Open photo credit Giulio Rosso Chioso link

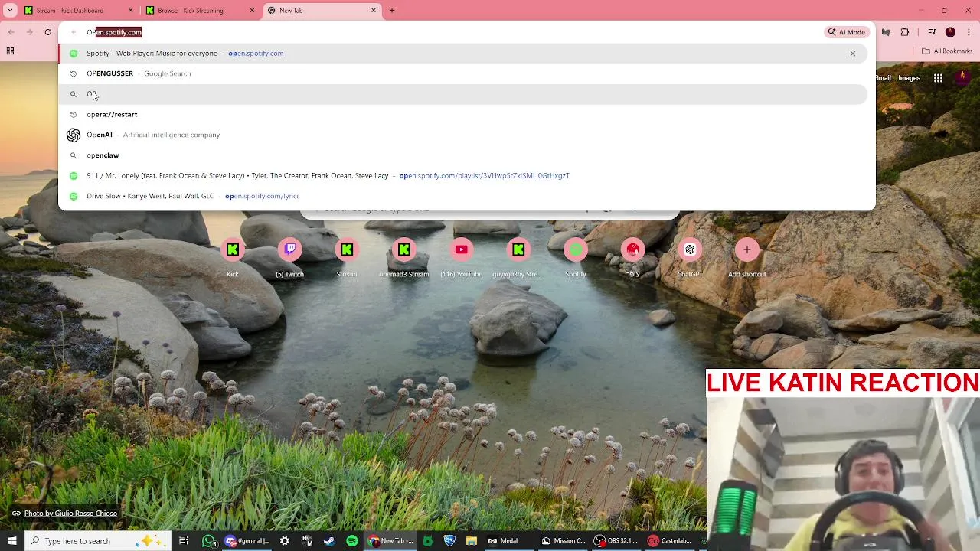coord(70,514)
